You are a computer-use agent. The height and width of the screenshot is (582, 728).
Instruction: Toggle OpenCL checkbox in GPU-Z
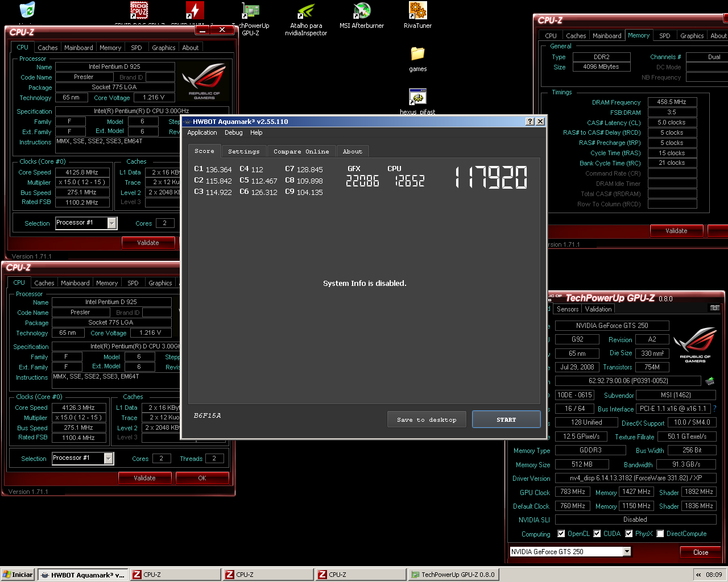pos(561,534)
